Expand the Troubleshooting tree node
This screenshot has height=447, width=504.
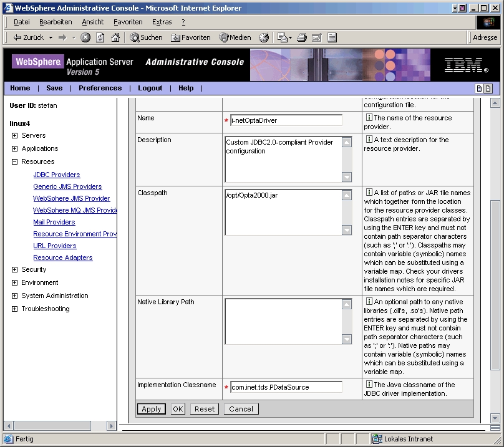[x=14, y=309]
